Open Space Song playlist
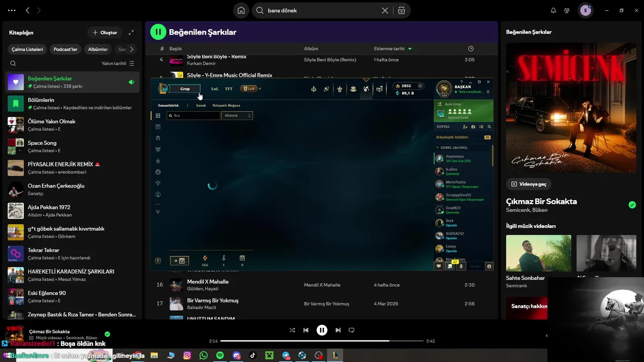 [x=72, y=146]
